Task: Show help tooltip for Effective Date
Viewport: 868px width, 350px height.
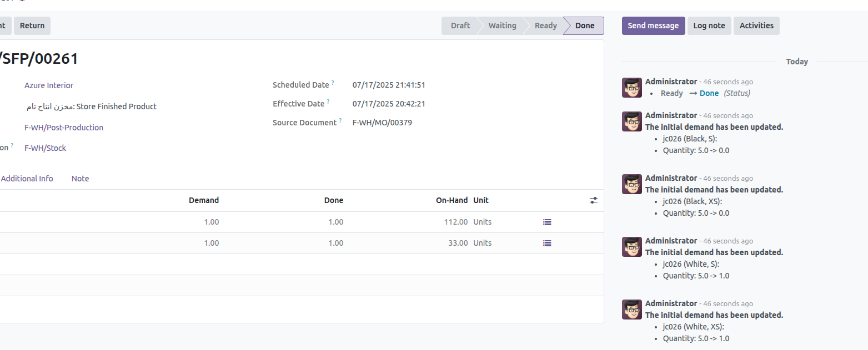Action: (328, 102)
